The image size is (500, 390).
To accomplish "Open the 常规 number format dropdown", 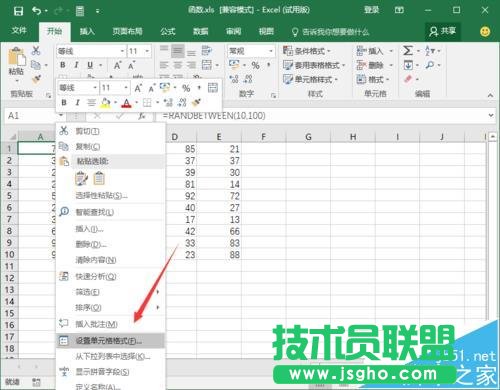I will tap(271, 51).
